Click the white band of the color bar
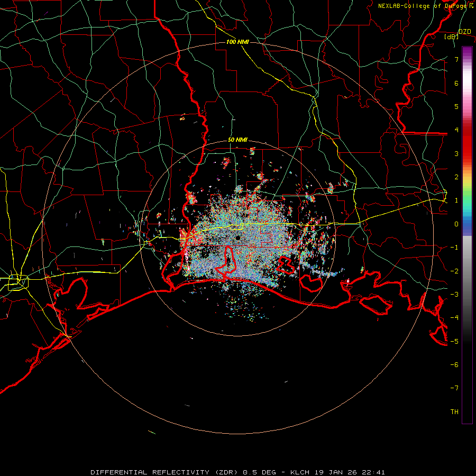This screenshot has width=476, height=476. tap(467, 79)
